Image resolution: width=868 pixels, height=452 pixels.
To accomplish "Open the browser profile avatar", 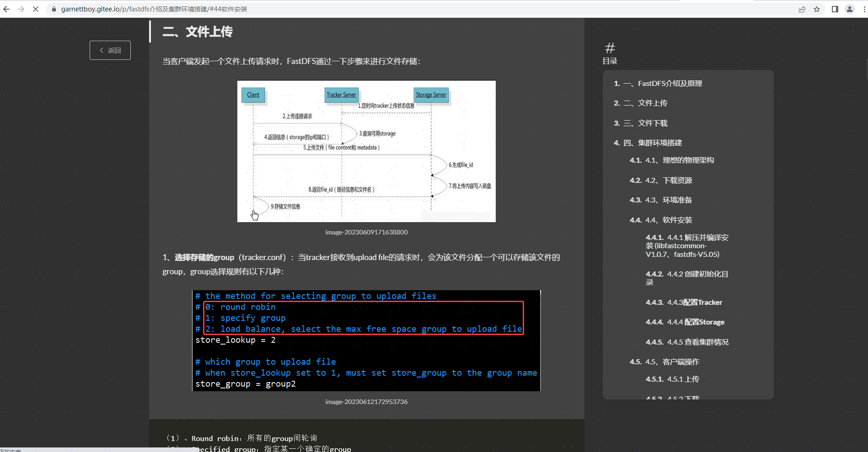I will [850, 9].
